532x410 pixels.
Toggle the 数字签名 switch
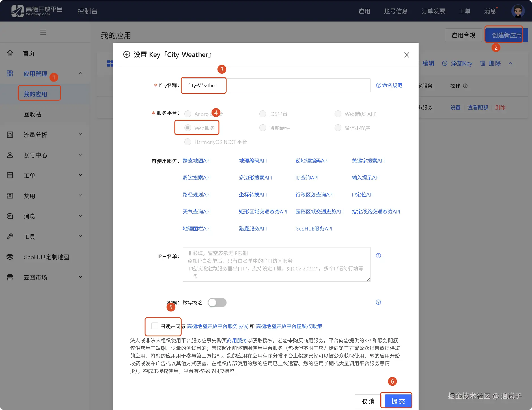point(217,303)
